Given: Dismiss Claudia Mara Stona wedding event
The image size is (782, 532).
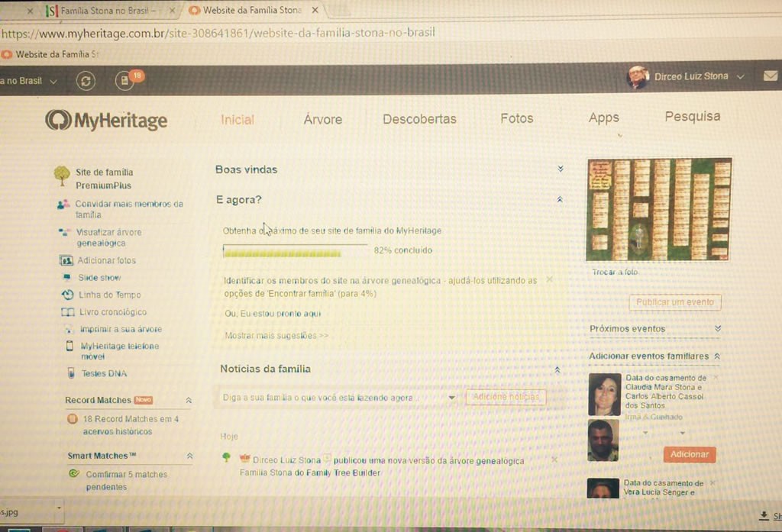Looking at the screenshot, I should 716,377.
